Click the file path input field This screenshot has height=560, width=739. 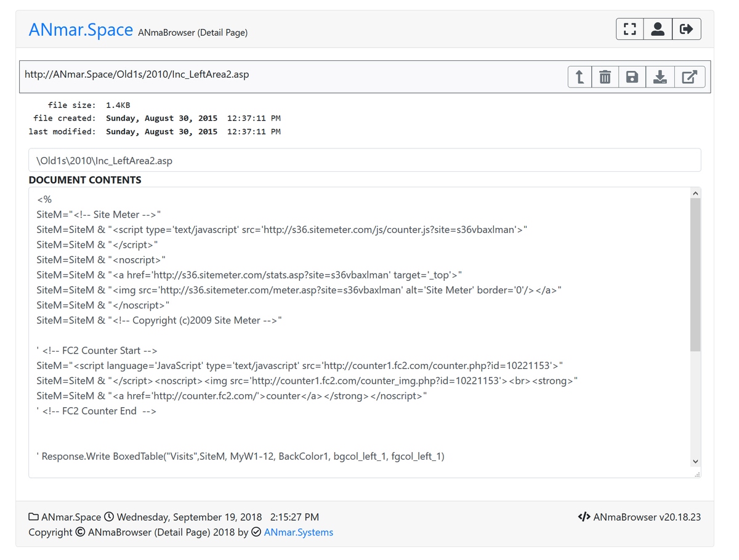(x=365, y=161)
